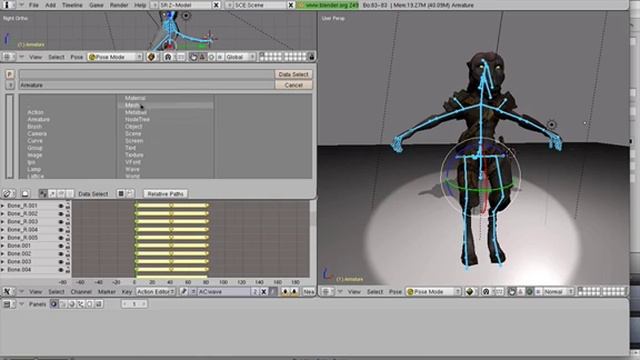Click Relative Paths toggle button

pos(165,194)
